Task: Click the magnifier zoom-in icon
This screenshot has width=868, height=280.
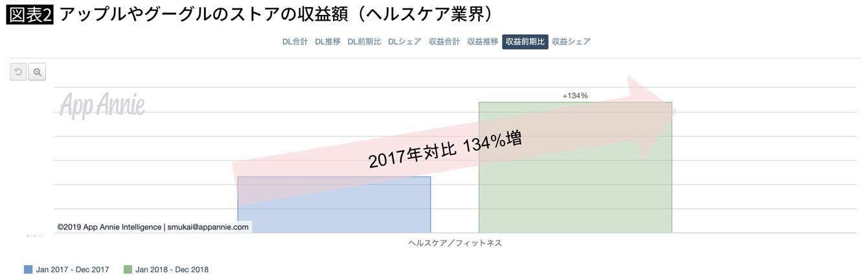Action: pos(37,72)
